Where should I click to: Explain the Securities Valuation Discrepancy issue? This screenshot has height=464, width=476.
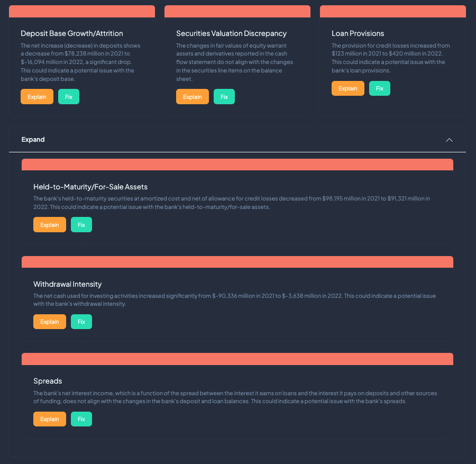(x=193, y=97)
